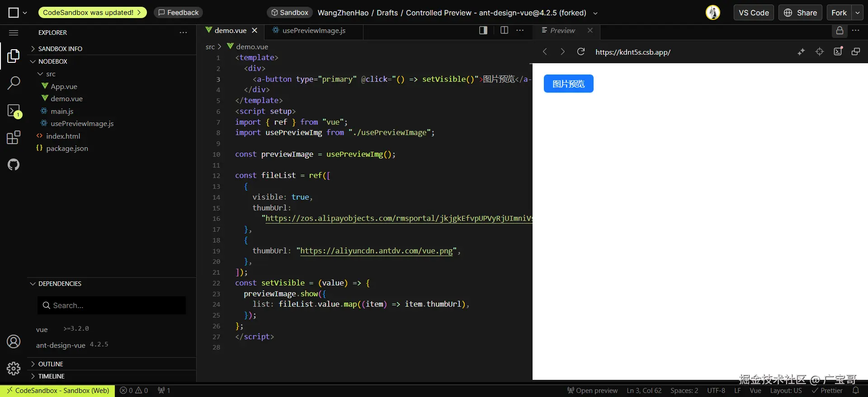Image resolution: width=868 pixels, height=397 pixels.
Task: Click the sparkle icon in preview toolbar
Action: 801,52
